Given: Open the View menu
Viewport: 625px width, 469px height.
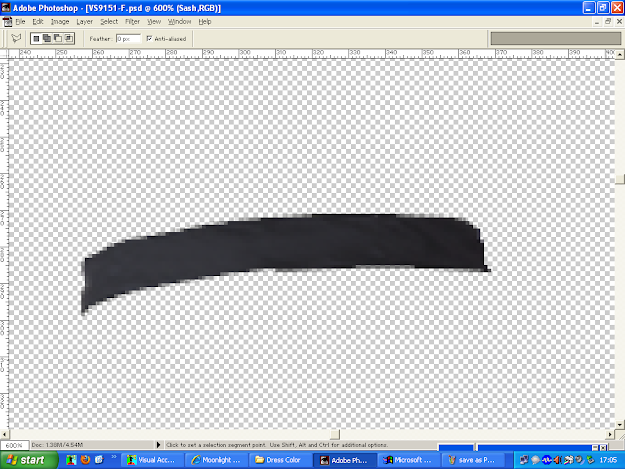Looking at the screenshot, I should pos(154,22).
